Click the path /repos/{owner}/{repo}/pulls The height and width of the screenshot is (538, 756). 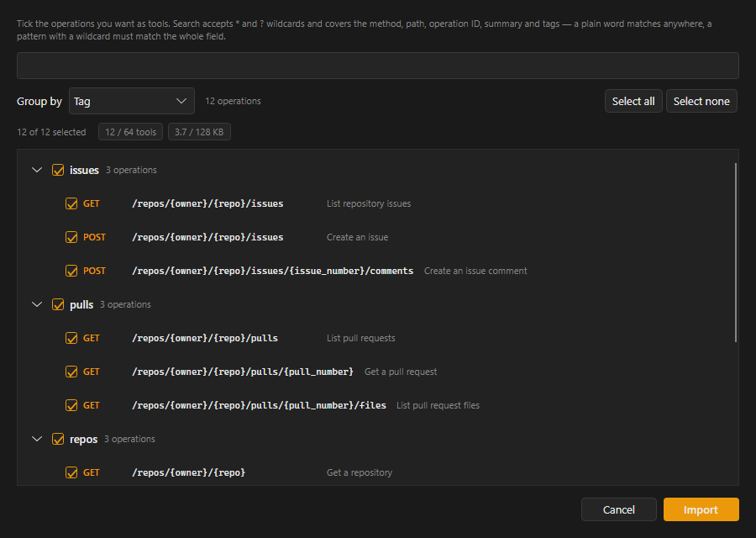click(205, 338)
